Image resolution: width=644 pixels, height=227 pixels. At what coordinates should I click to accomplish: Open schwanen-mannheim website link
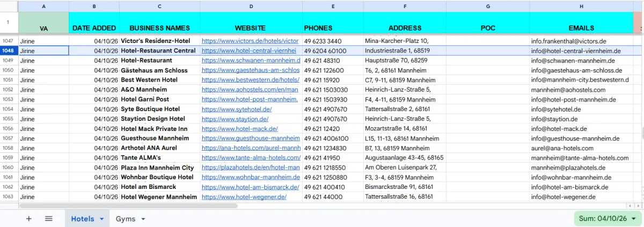click(251, 61)
